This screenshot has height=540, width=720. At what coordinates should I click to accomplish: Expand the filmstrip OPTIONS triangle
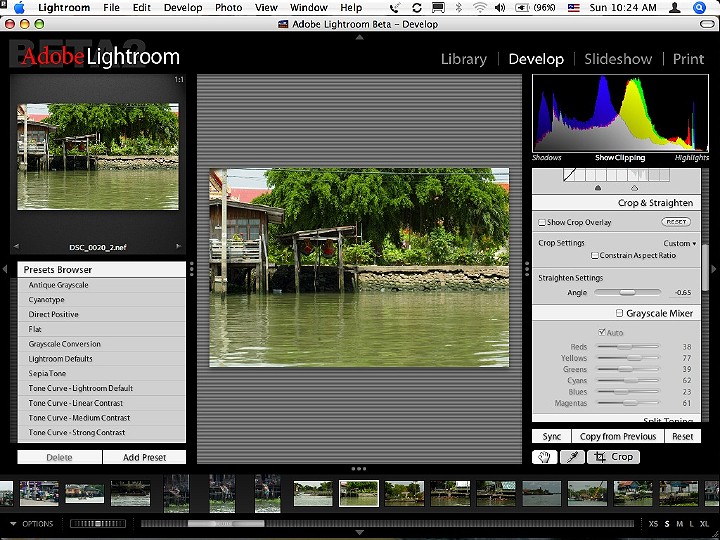13,523
